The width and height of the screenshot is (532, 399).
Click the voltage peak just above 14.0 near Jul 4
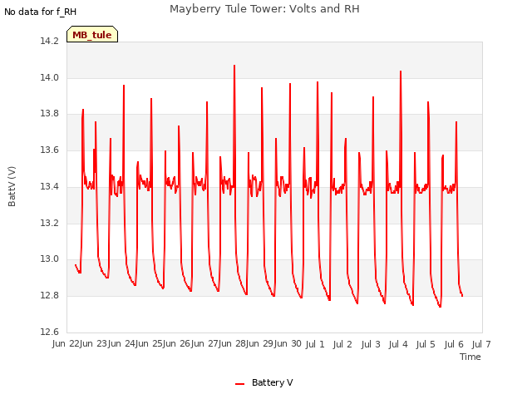click(401, 71)
